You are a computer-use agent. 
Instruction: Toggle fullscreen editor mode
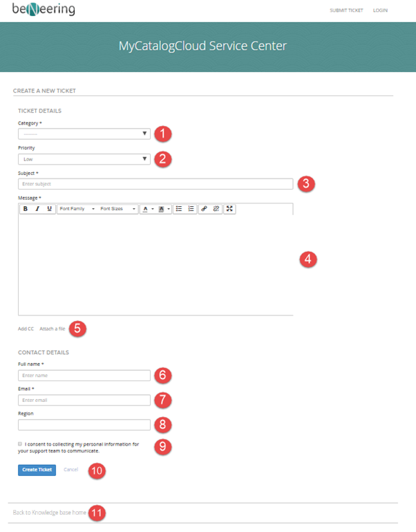coord(229,209)
